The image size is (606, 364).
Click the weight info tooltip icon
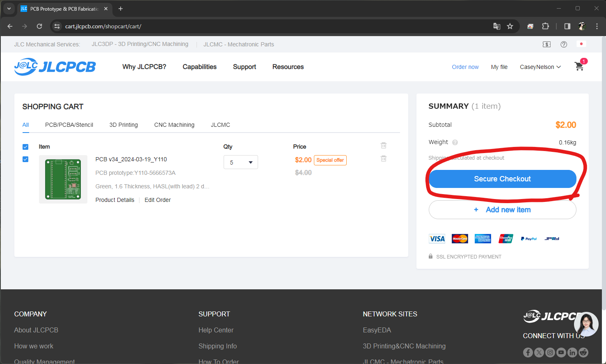tap(455, 142)
